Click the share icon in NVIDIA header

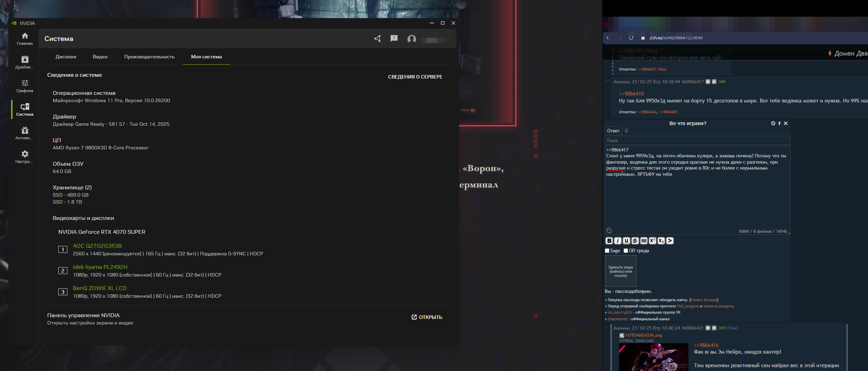coord(377,39)
